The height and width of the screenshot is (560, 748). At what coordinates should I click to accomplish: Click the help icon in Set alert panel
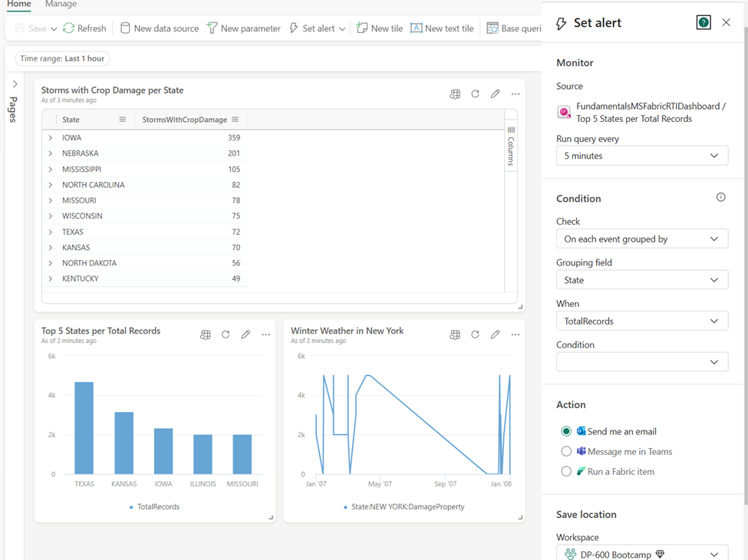[x=704, y=22]
